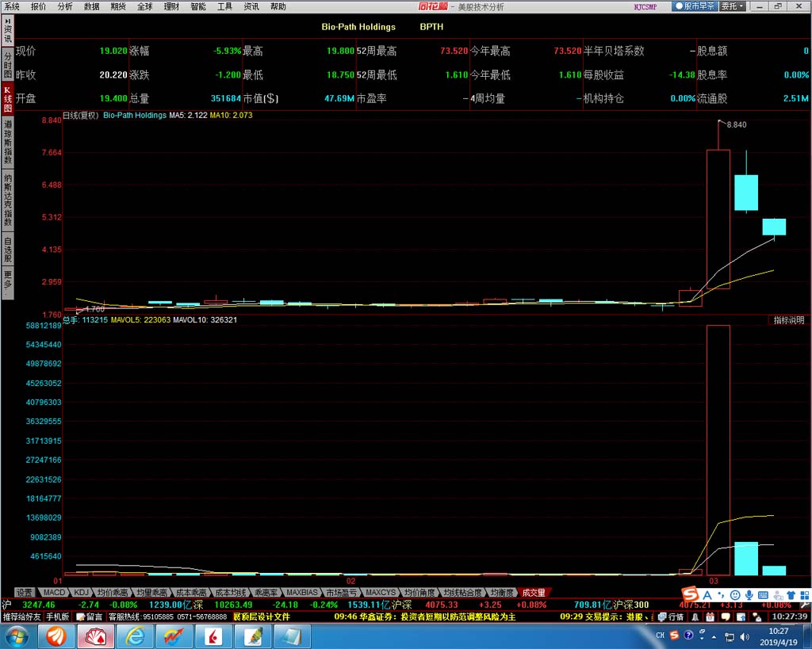Click the Sogou skin shirt icon
Viewport: 812px width, 649px height.
[791, 595]
